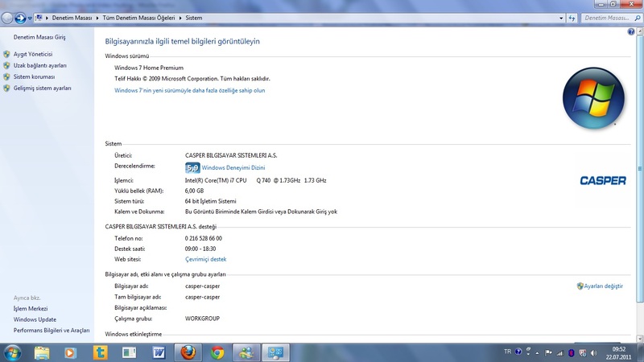Open Uzak bağlantı ayarları

click(x=39, y=66)
